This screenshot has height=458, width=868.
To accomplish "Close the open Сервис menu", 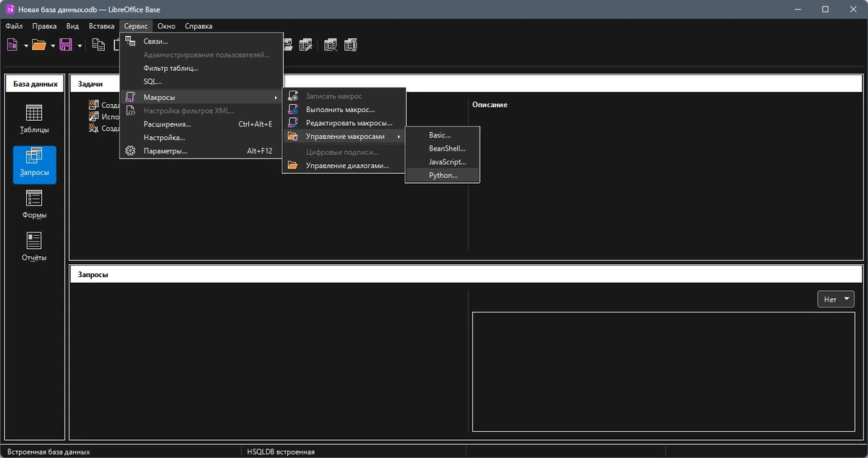I will click(x=136, y=26).
